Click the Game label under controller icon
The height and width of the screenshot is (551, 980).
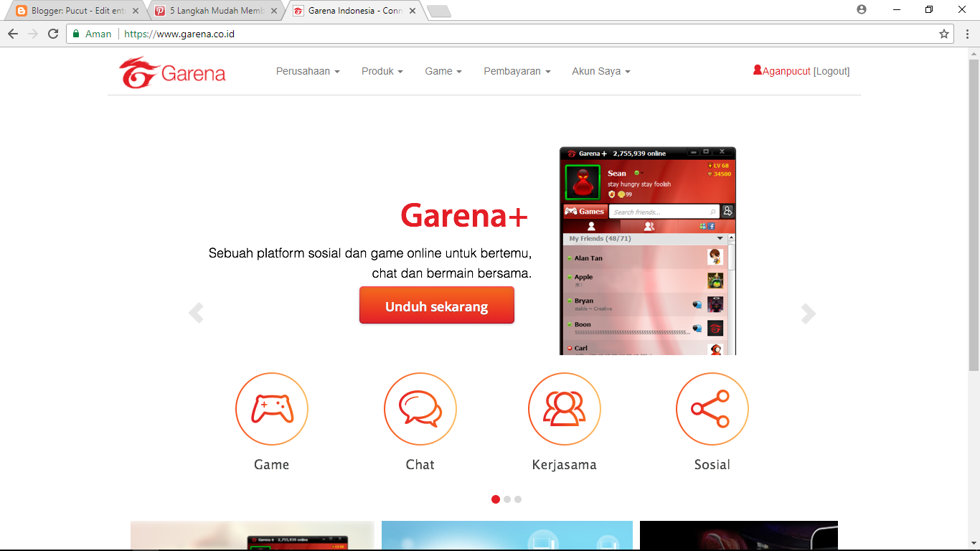(272, 464)
